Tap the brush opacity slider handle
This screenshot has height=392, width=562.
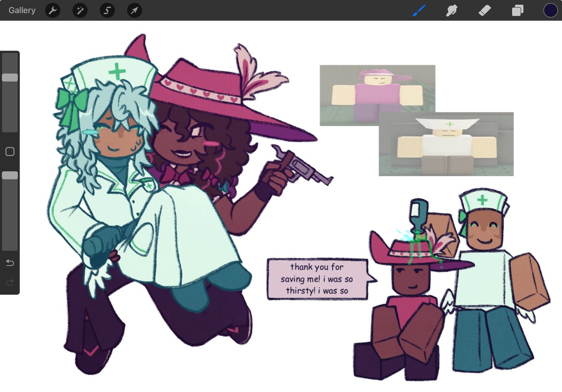(10, 175)
